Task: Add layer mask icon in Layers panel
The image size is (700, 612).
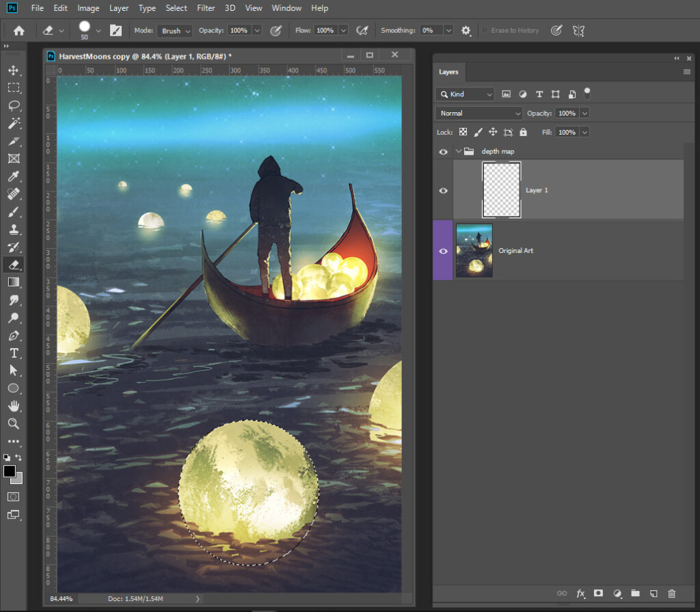Action: [x=598, y=594]
